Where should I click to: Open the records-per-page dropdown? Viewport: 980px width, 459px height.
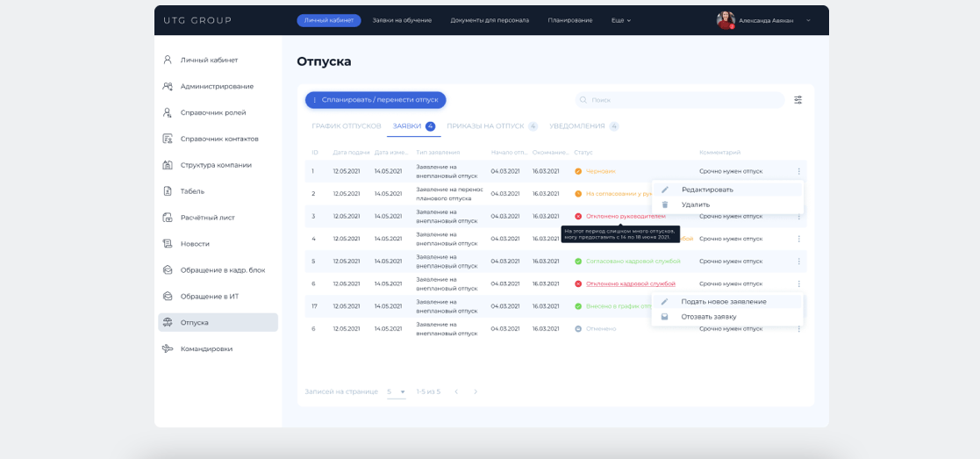click(x=397, y=391)
